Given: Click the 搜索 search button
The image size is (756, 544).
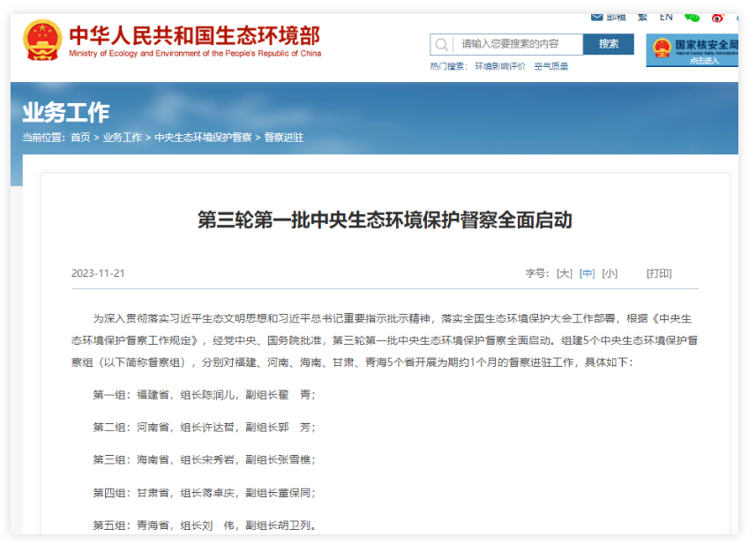Looking at the screenshot, I should 609,44.
